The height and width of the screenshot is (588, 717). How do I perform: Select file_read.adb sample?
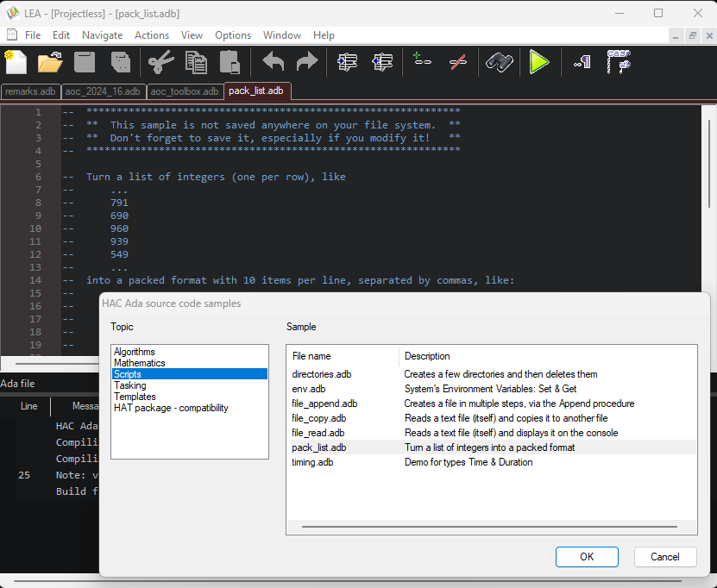click(x=493, y=433)
